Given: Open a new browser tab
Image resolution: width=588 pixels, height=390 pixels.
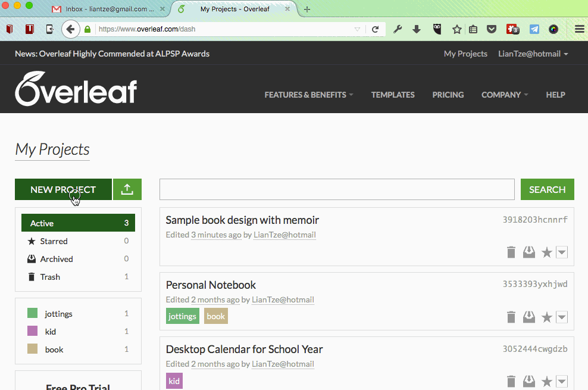Looking at the screenshot, I should click(x=306, y=10).
